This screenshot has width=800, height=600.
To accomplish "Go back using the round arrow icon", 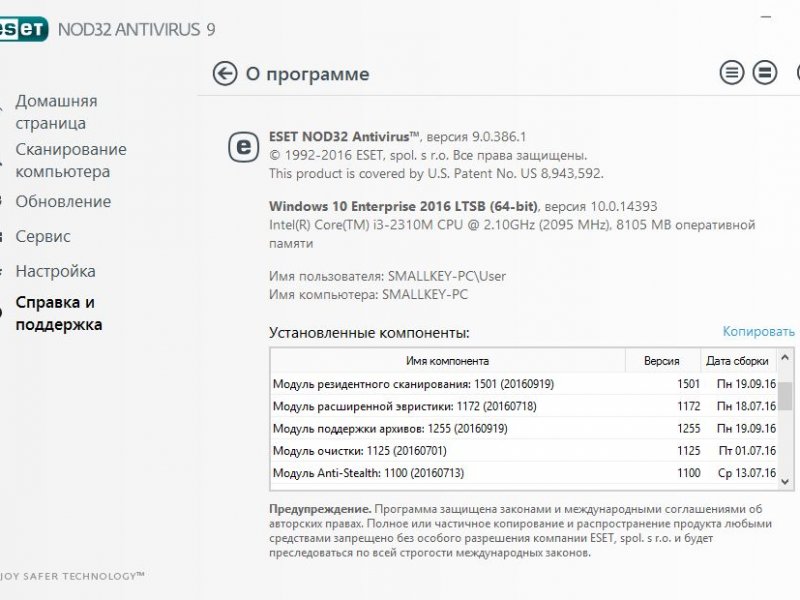I will click(225, 73).
